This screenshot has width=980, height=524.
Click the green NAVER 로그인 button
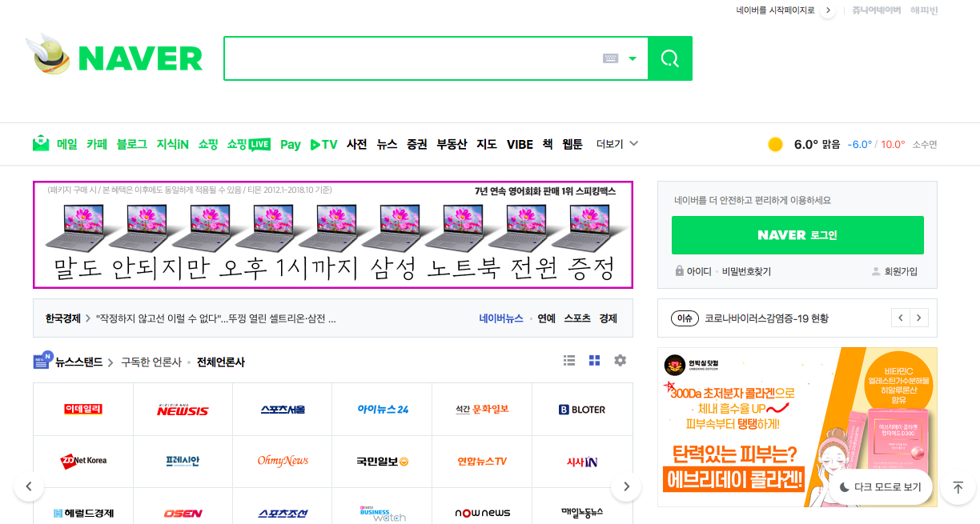(797, 235)
